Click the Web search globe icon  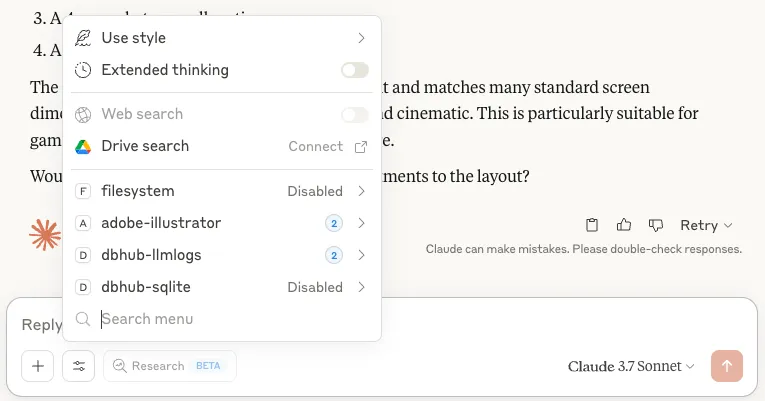tap(83, 114)
